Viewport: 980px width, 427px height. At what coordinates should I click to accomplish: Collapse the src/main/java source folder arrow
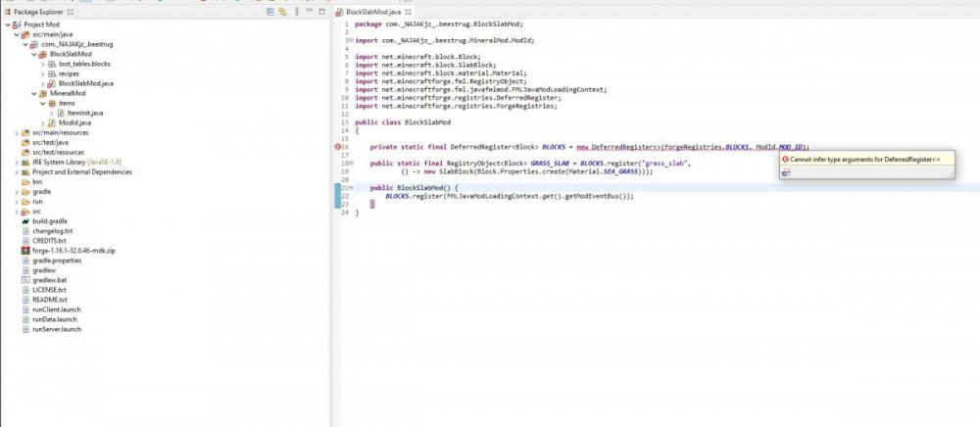point(17,35)
